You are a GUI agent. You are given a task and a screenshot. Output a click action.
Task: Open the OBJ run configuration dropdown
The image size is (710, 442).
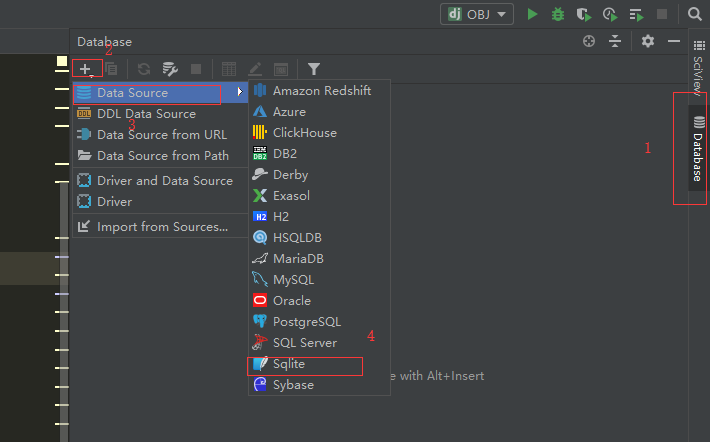point(478,14)
